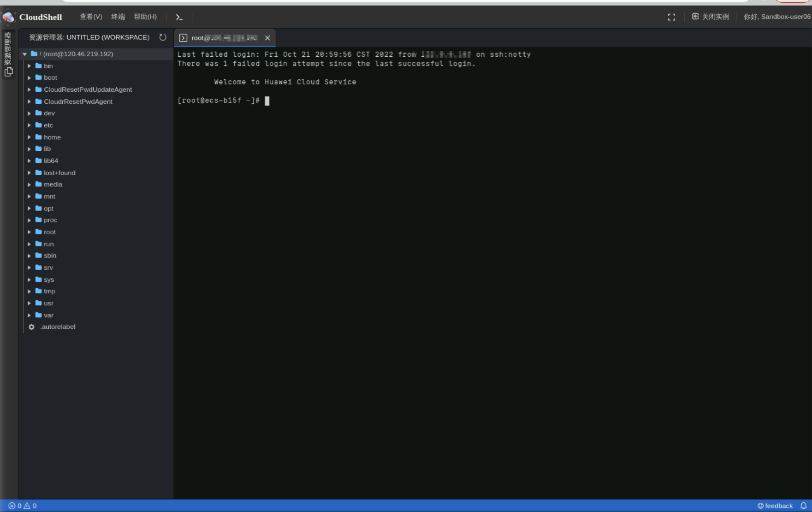This screenshot has width=812, height=512.
Task: Expand the boot folder
Action: click(29, 77)
